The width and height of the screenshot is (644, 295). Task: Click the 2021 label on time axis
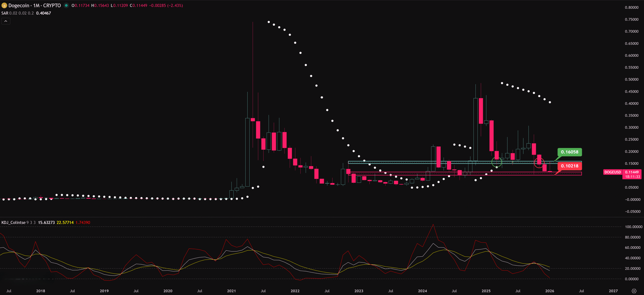(231, 291)
